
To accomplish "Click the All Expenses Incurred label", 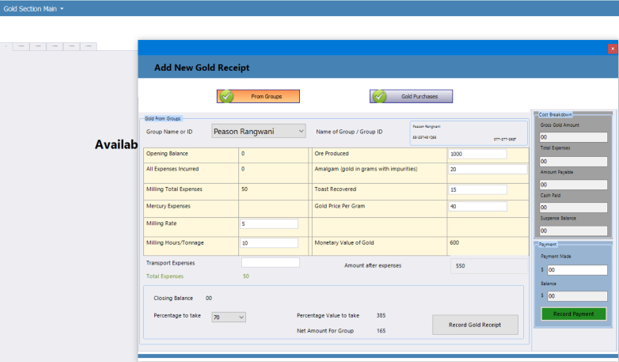I will [x=173, y=169].
